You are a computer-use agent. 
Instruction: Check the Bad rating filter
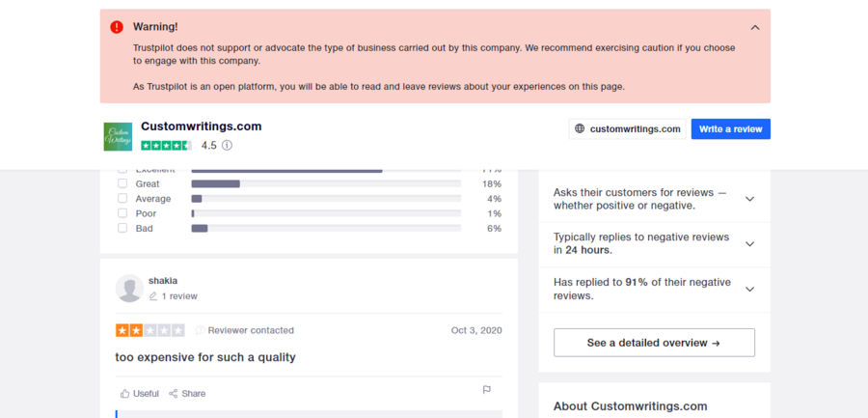coord(122,229)
